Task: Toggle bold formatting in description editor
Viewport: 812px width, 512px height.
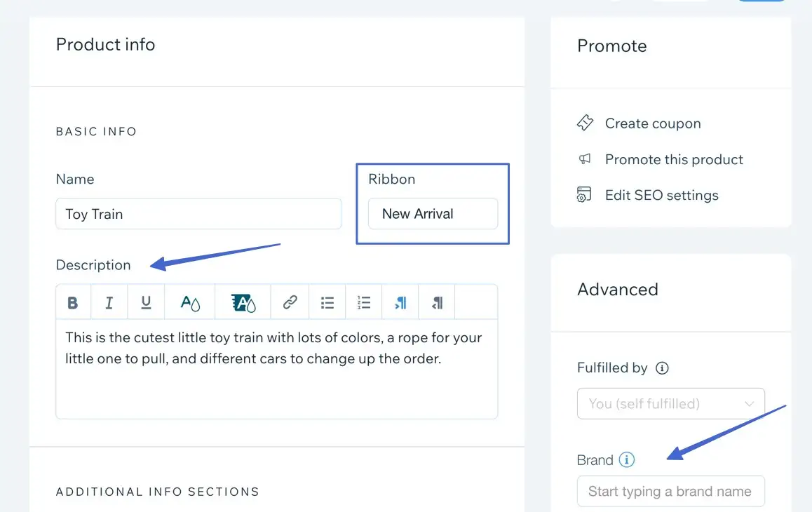Action: click(x=72, y=303)
